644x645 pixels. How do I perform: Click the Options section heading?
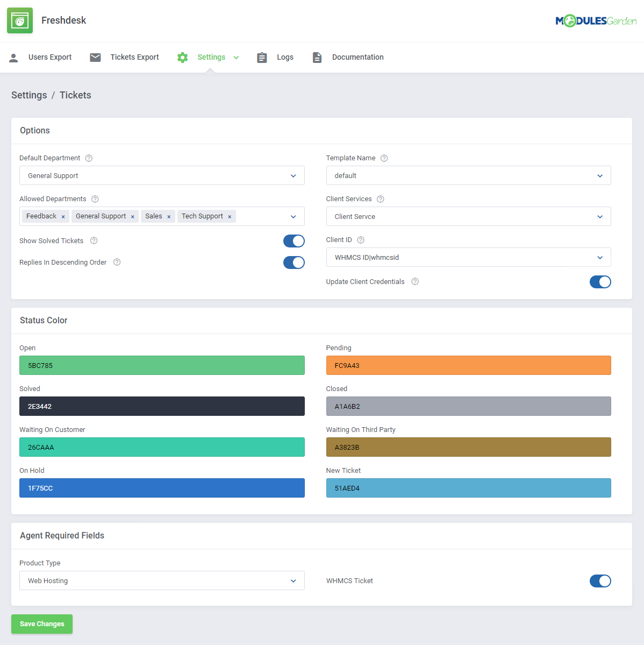(35, 130)
